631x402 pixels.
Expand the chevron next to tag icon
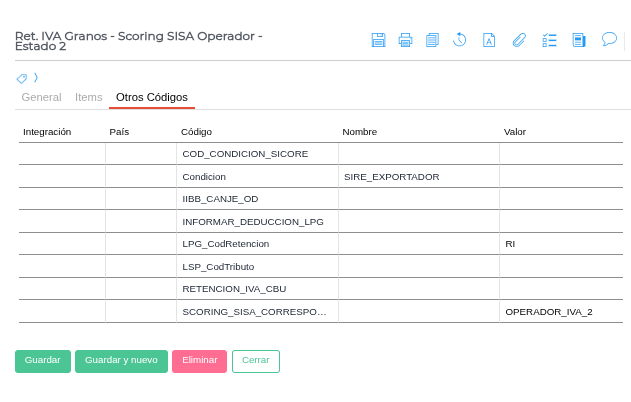pos(36,77)
